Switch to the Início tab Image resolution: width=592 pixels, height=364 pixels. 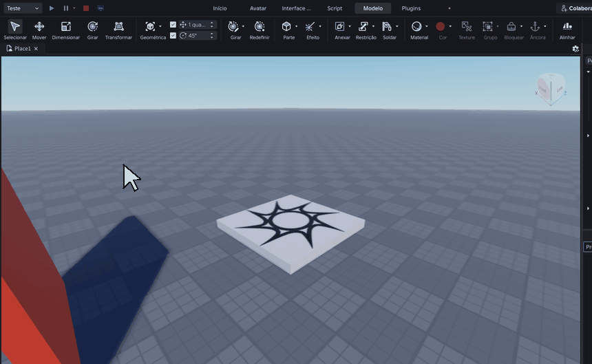(x=220, y=8)
